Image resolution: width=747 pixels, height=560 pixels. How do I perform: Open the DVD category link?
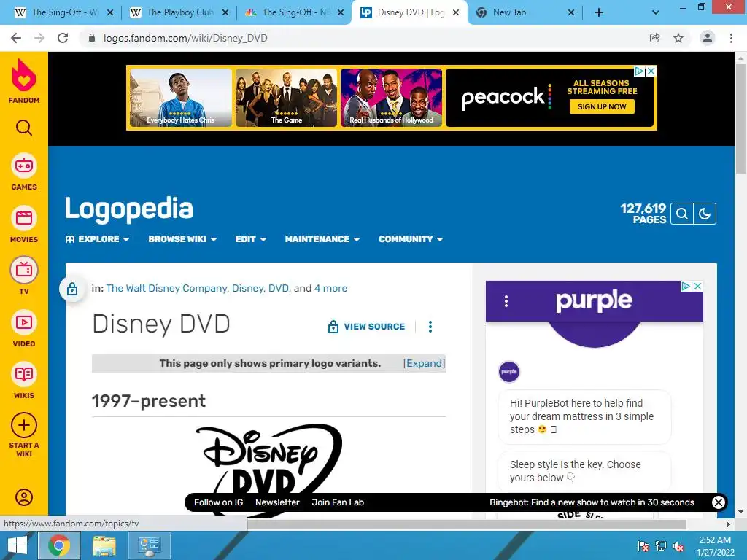pyautogui.click(x=279, y=288)
